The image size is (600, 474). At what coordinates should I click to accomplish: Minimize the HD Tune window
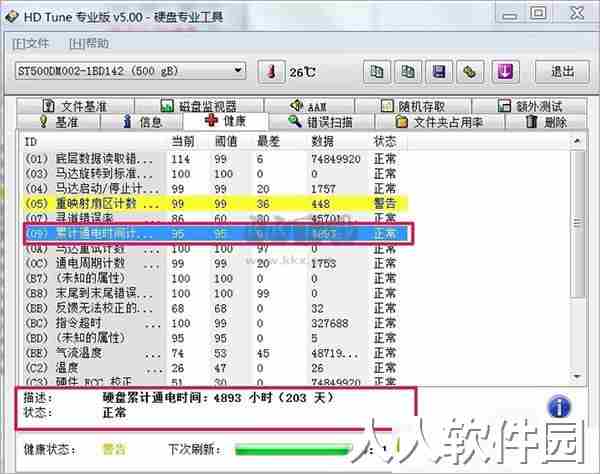click(510, 15)
